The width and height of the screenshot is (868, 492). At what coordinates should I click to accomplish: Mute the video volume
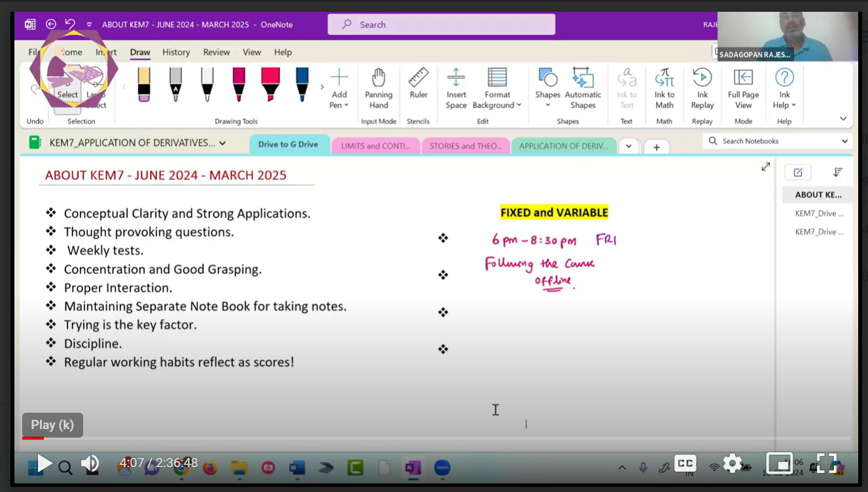(90, 464)
